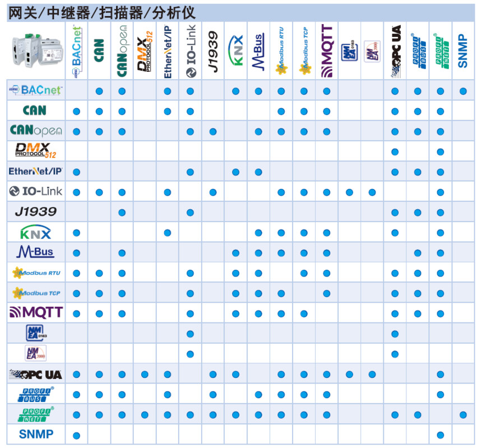Click the dot at OPC UA row, DMX512 column
482x448 pixels.
pyautogui.click(x=145, y=375)
